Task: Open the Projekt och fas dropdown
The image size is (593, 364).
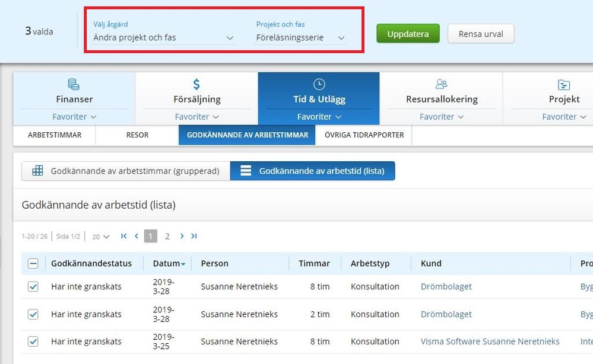Action: click(300, 38)
